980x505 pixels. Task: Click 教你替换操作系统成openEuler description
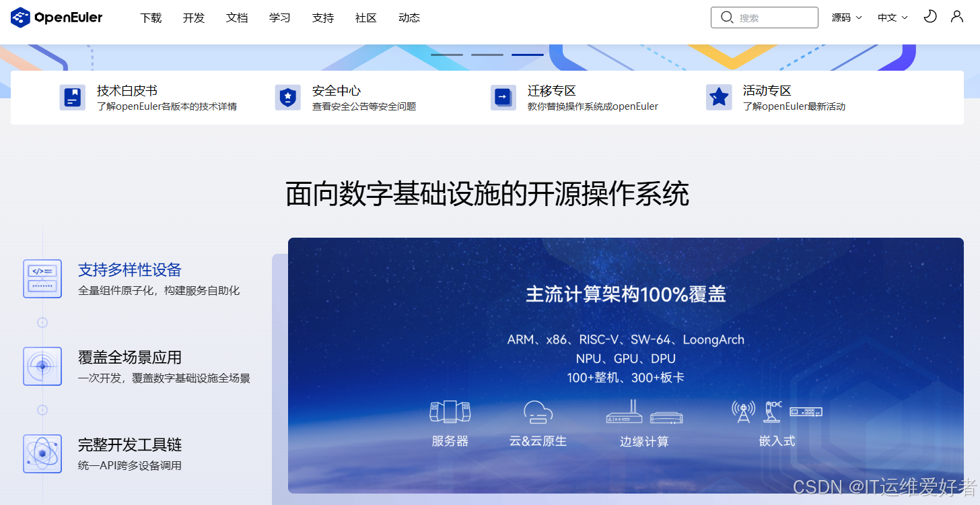pos(593,106)
